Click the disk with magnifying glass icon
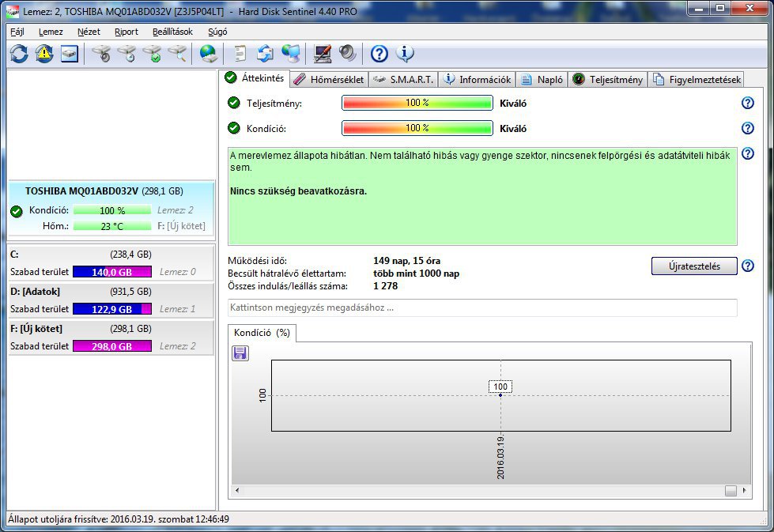The image size is (774, 532). click(x=177, y=53)
